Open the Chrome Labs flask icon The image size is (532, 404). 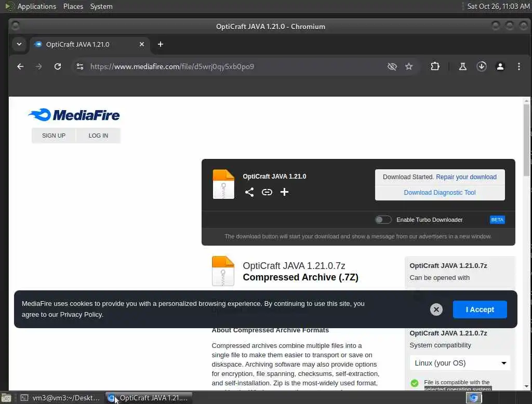[462, 66]
